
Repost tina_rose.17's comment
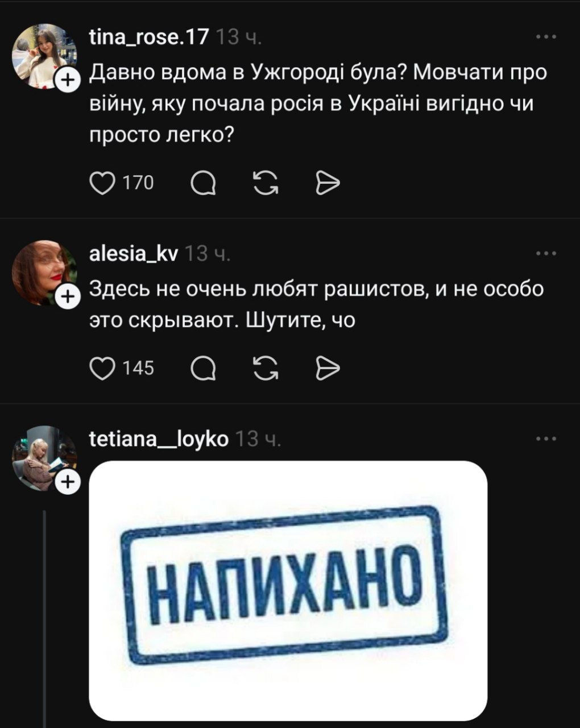tap(266, 183)
